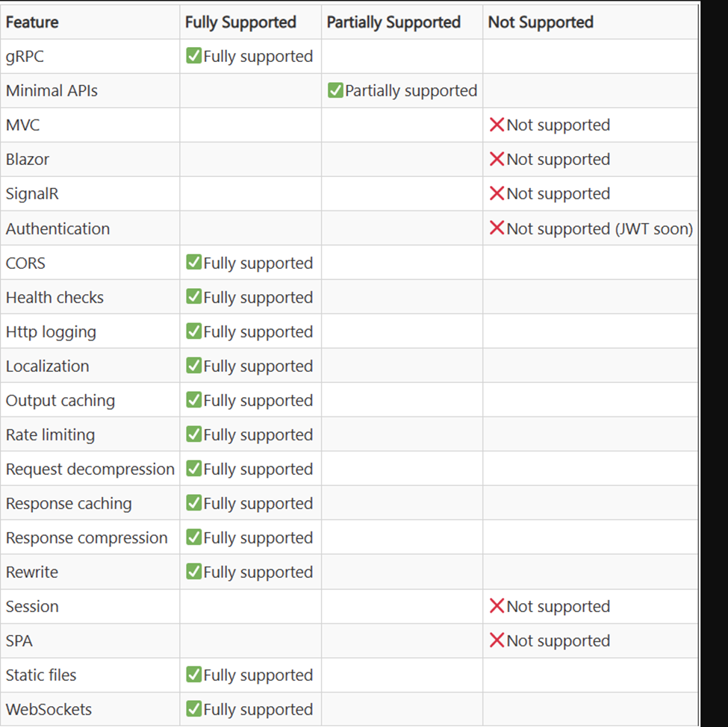Click the Feature column header
Viewport: 728px width, 727px height.
[32, 22]
